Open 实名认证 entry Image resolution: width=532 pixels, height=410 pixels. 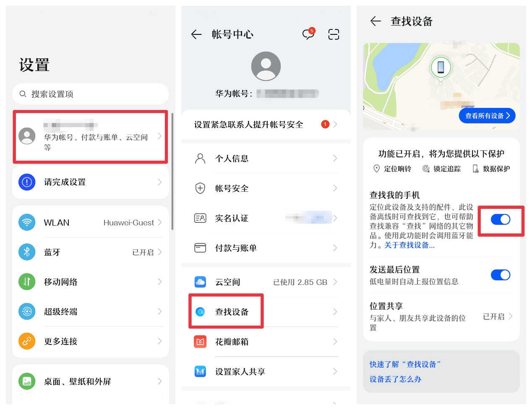click(266, 218)
